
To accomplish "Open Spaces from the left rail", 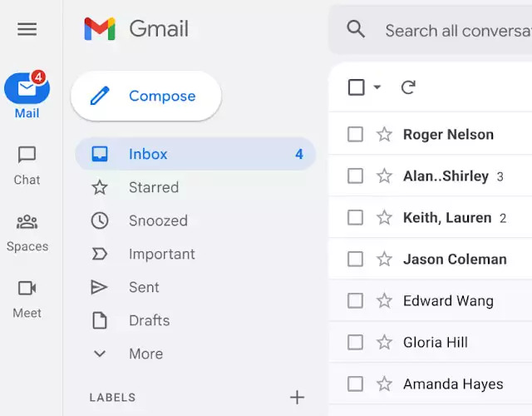I will point(27,222).
